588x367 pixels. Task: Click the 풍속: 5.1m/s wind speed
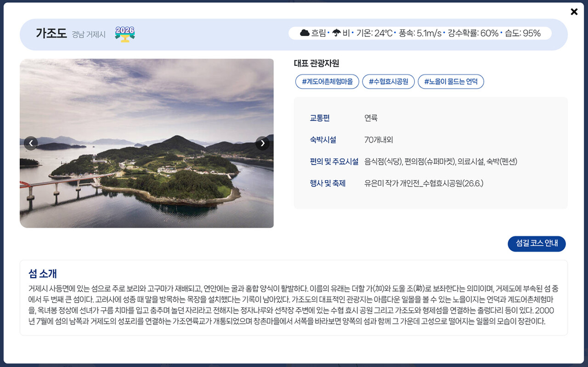click(420, 33)
